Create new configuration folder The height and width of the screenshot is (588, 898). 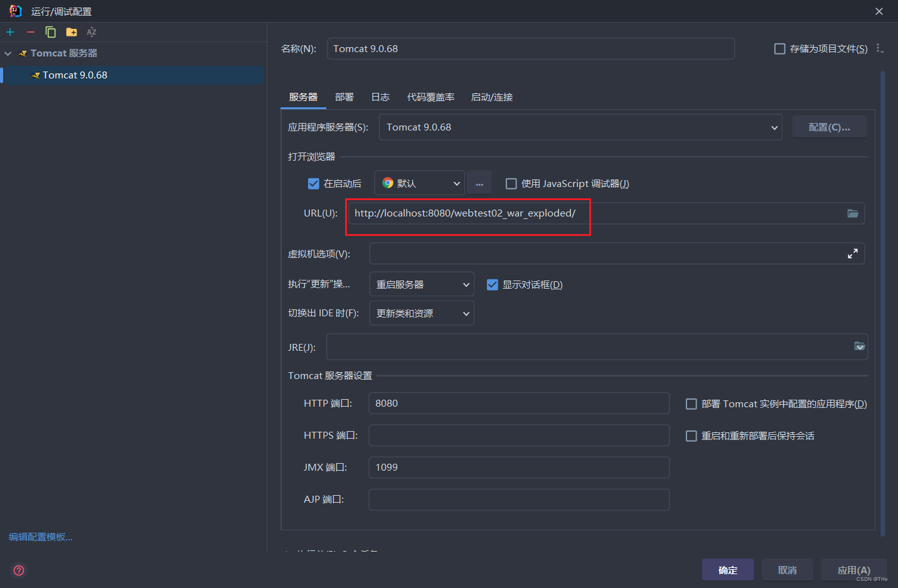tap(72, 32)
